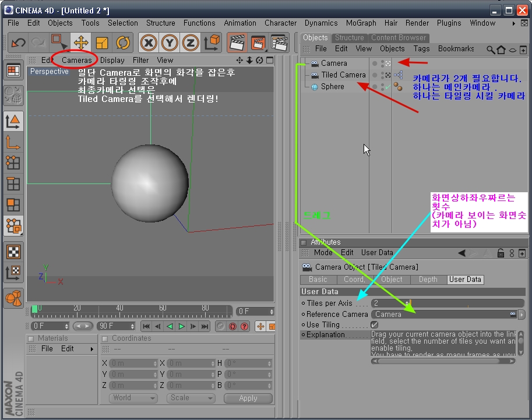Open the Scale mode dropdown
This screenshot has width=532, height=420.
point(191,398)
